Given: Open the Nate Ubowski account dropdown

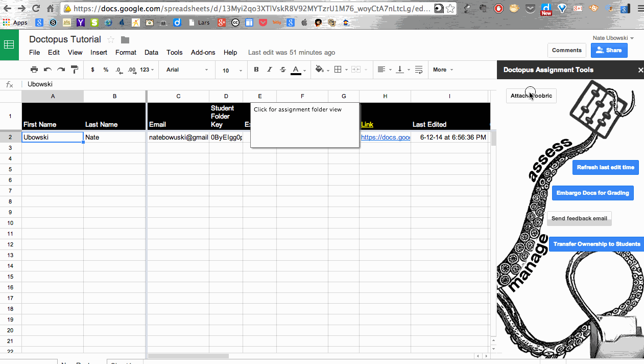Looking at the screenshot, I should click(x=613, y=38).
